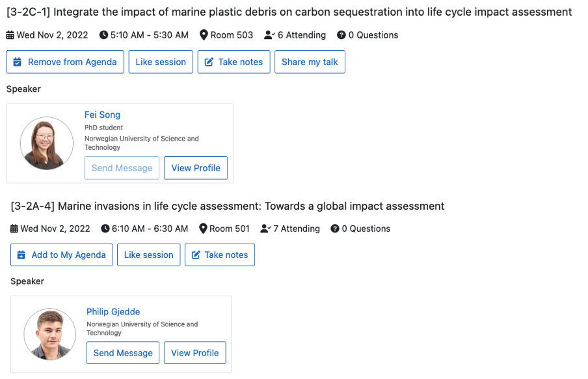Remove the first session from Agenda

[x=65, y=62]
